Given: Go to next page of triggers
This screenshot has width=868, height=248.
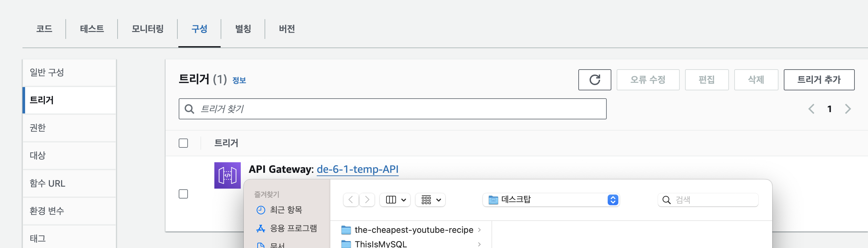Looking at the screenshot, I should (x=848, y=109).
